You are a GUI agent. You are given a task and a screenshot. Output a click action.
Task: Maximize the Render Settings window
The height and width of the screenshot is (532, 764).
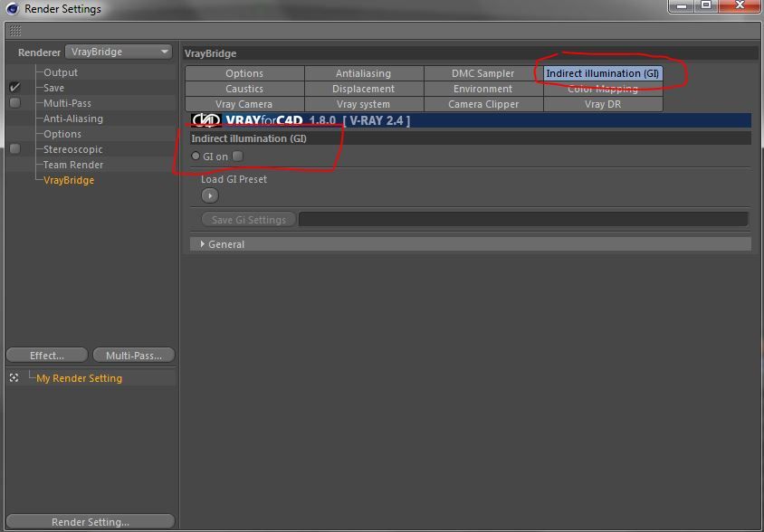pyautogui.click(x=706, y=5)
